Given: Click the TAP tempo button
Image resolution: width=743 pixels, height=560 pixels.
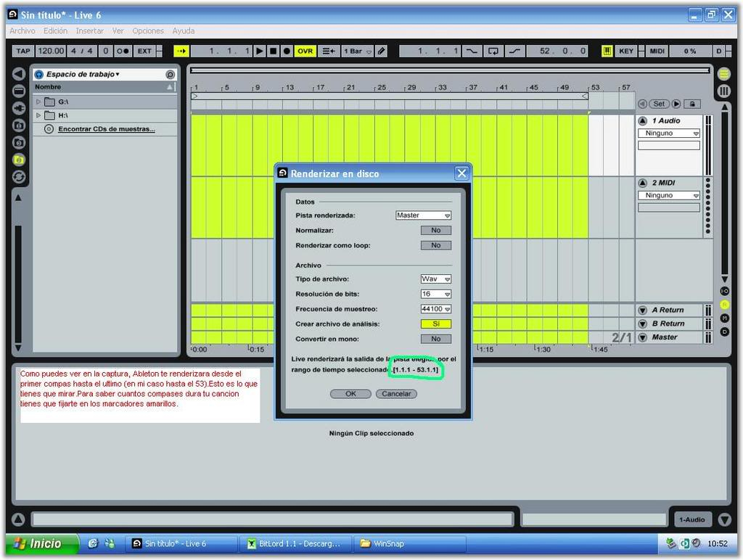Looking at the screenshot, I should coord(23,51).
